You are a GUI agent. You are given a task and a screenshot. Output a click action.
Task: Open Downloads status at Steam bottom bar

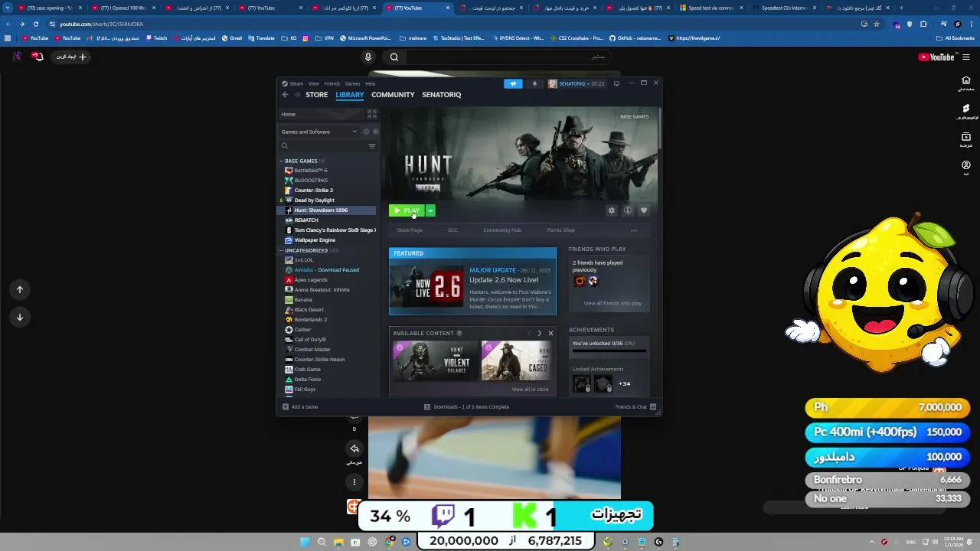coord(466,407)
